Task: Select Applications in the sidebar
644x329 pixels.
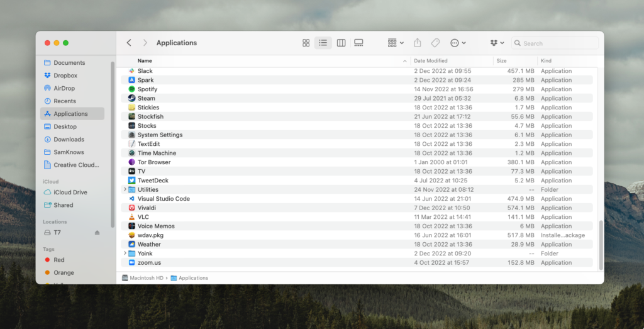Action: pos(72,114)
